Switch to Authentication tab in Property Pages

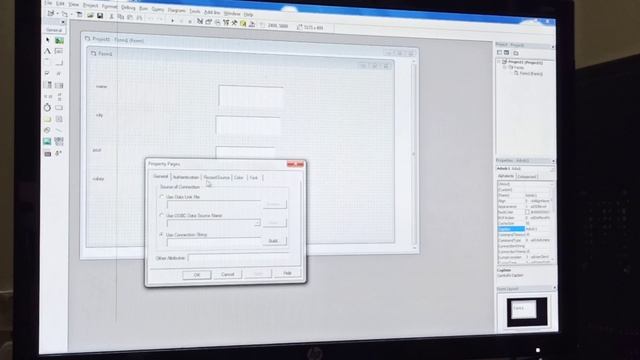point(186,177)
